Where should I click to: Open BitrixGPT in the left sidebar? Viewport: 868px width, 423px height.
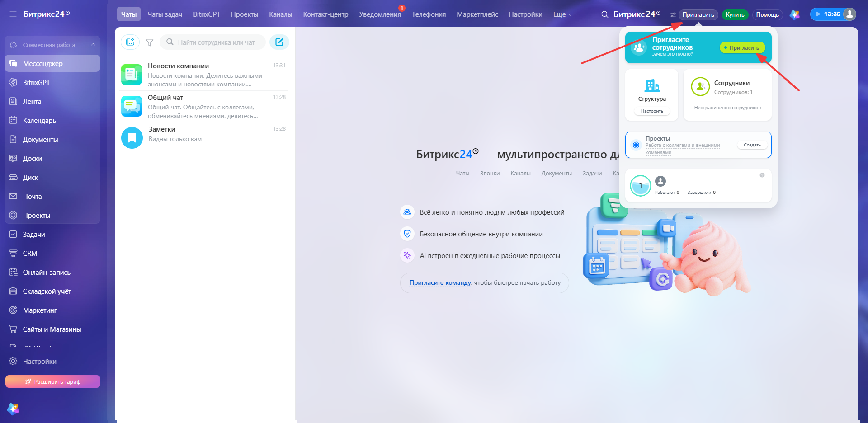[x=52, y=82]
